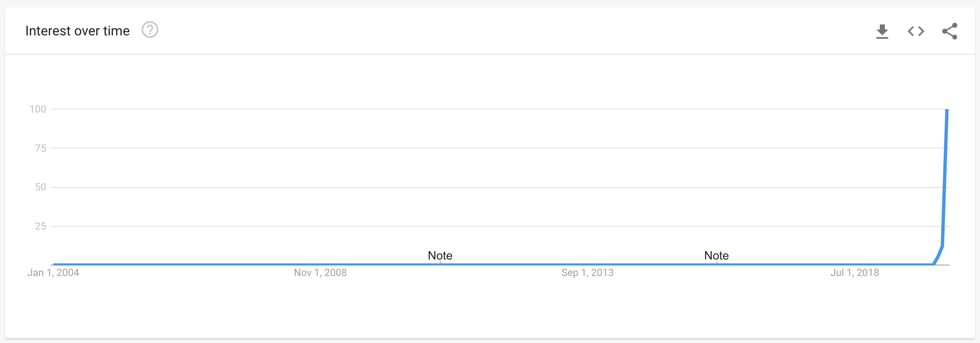Screen dimensions: 980x343
Task: Click the Note label left of Sep 1, 2013
Action: pos(440,255)
